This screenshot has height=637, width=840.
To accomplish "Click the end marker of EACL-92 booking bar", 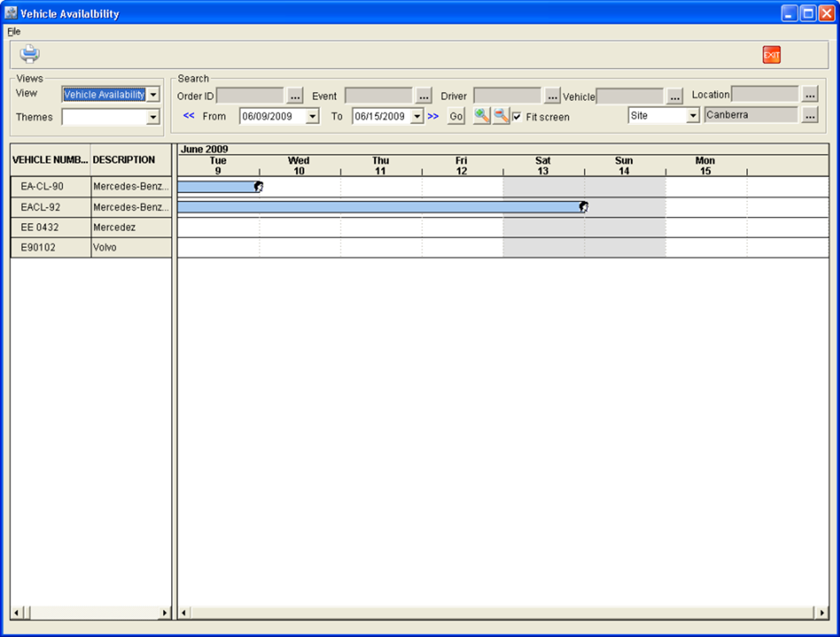I will tap(583, 207).
